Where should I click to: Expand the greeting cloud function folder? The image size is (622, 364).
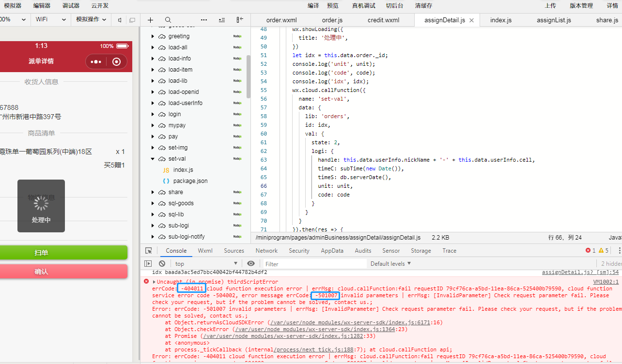[x=153, y=36]
